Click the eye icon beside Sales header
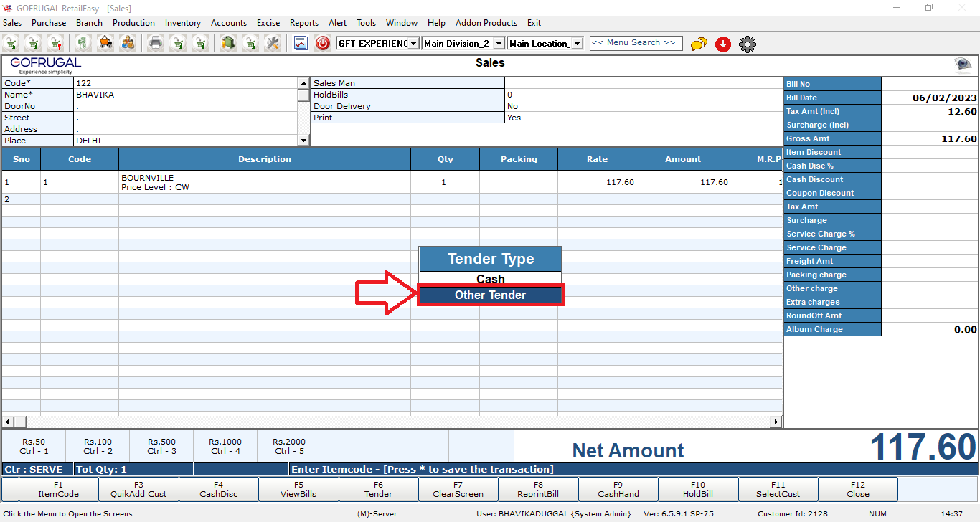This screenshot has width=980, height=522. (963, 65)
